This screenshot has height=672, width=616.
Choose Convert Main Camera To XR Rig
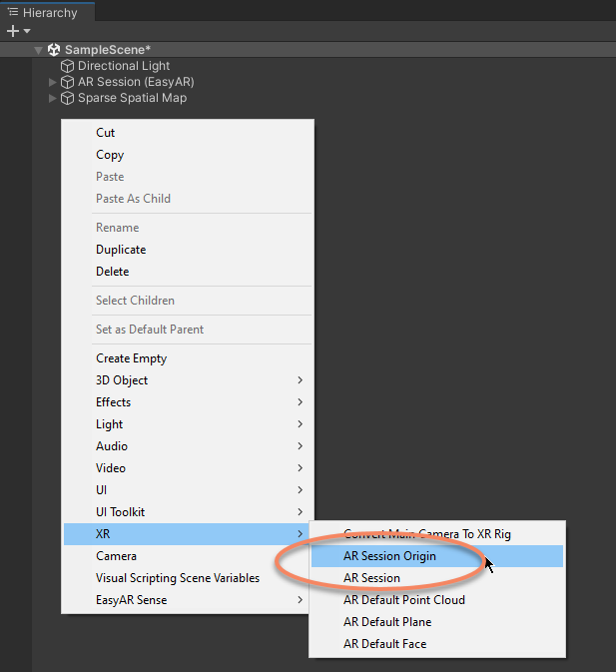437,534
